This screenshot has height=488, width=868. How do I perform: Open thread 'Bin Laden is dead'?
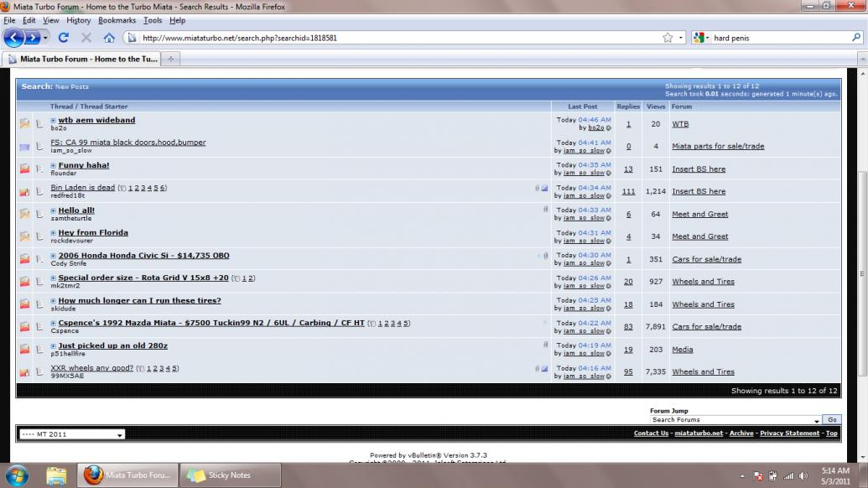pyautogui.click(x=82, y=188)
